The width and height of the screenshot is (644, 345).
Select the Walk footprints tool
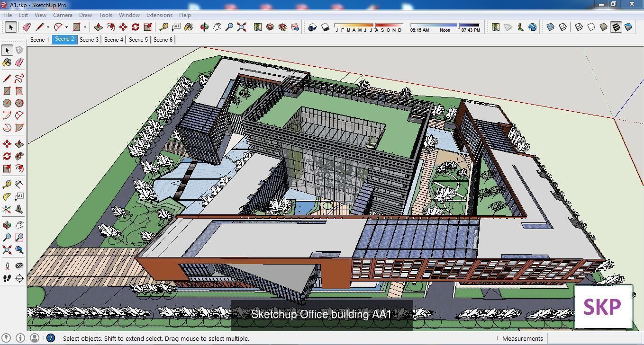pos(7,278)
